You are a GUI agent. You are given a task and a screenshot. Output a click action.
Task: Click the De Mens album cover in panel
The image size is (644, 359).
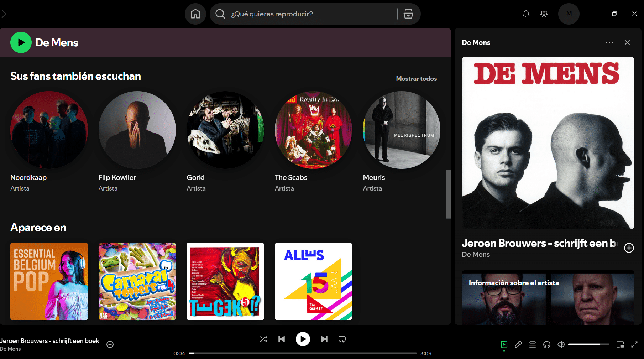pos(548,143)
